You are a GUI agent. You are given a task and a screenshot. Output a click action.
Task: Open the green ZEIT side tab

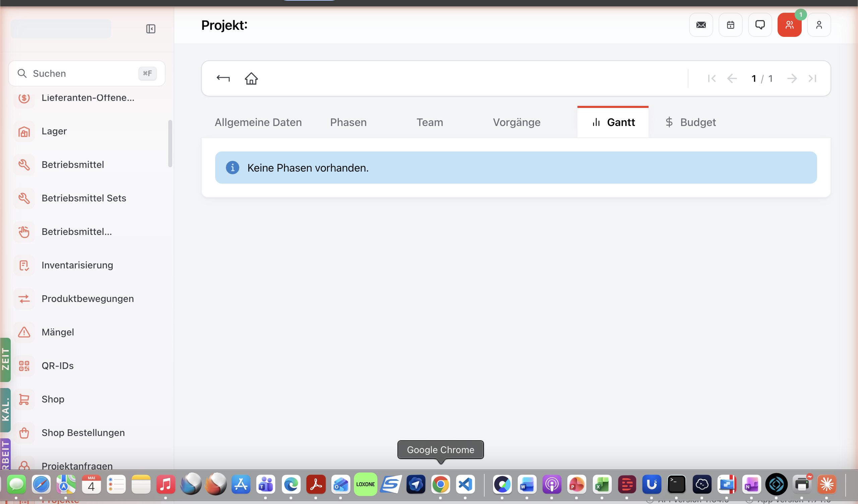[5, 360]
